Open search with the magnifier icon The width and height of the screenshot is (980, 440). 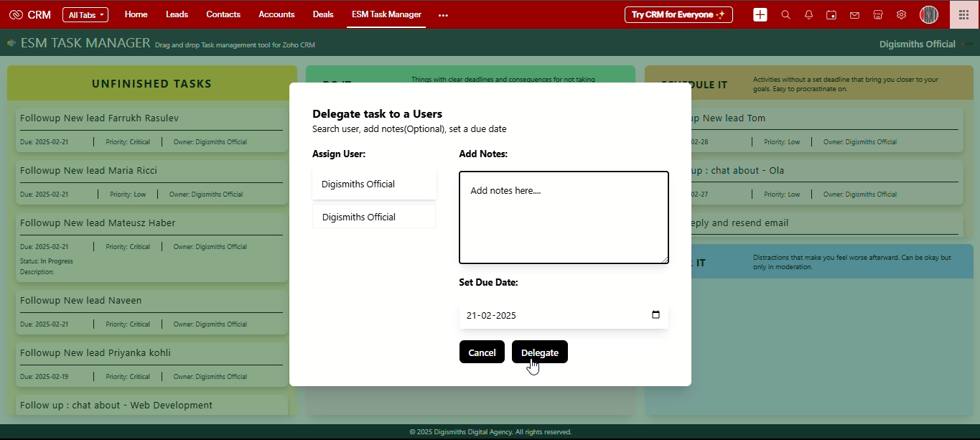(x=785, y=14)
